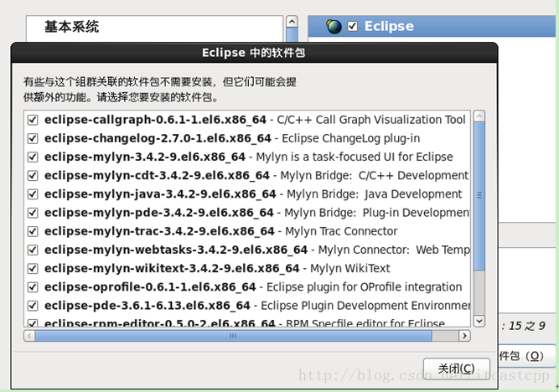Uncheck eclipse-changelog-2.7.0-1 package checkbox
The image size is (559, 392).
point(33,138)
